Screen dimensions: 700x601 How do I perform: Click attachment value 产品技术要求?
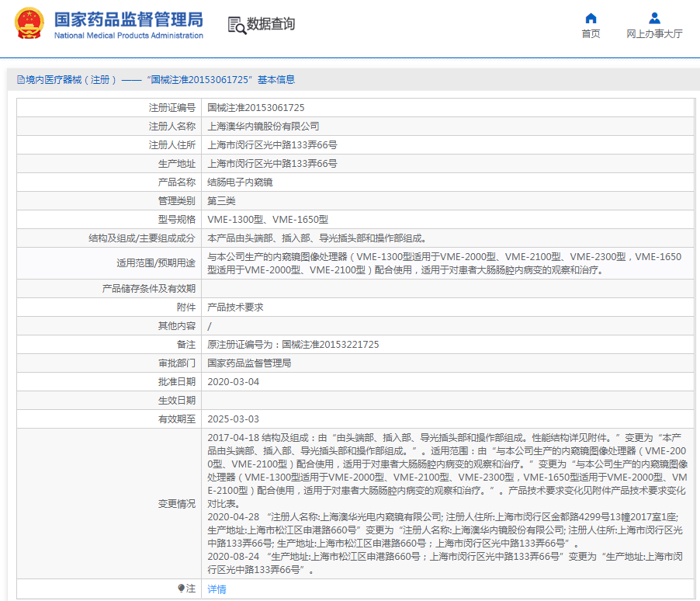point(235,307)
